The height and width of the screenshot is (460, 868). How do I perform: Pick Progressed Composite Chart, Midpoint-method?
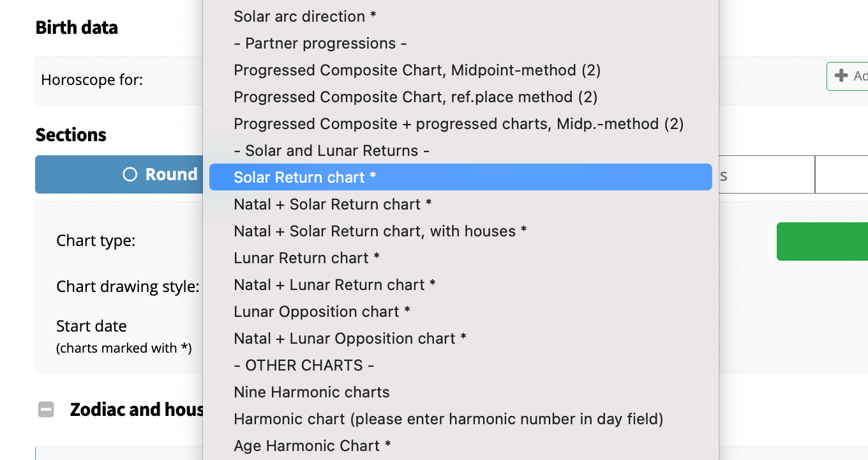coord(417,70)
